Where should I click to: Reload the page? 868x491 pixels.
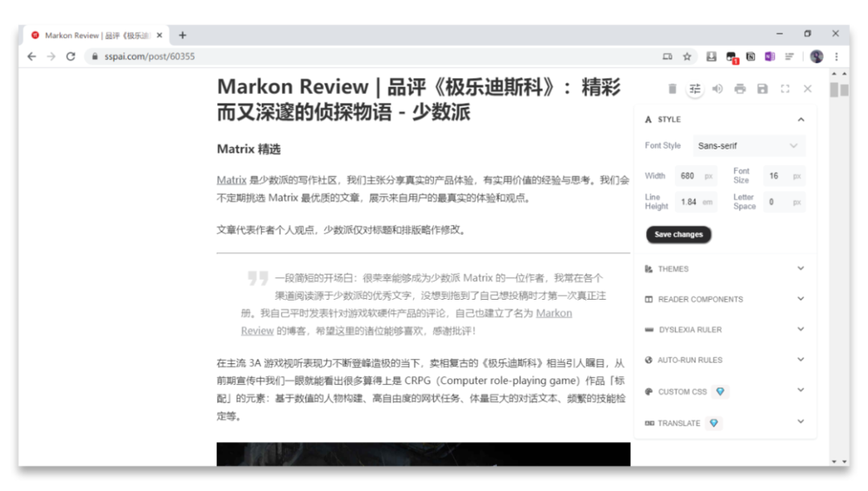click(x=71, y=56)
